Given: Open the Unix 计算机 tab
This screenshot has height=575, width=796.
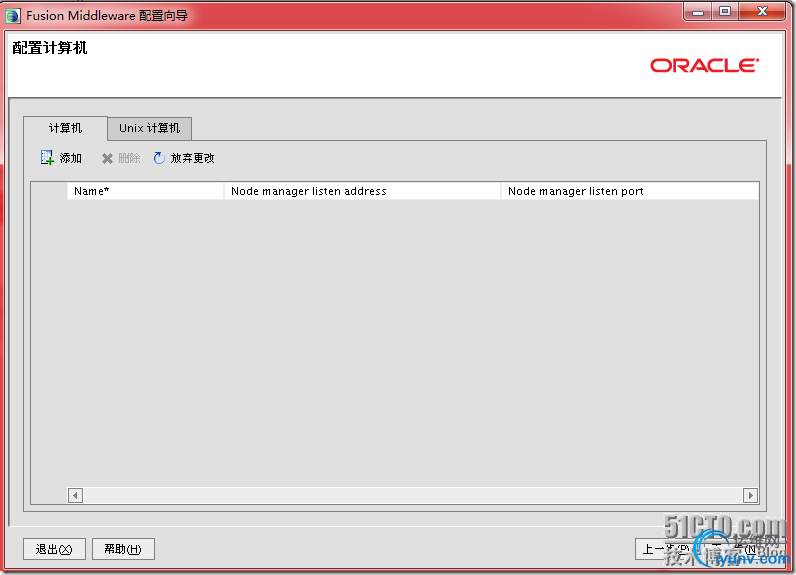Looking at the screenshot, I should 149,128.
